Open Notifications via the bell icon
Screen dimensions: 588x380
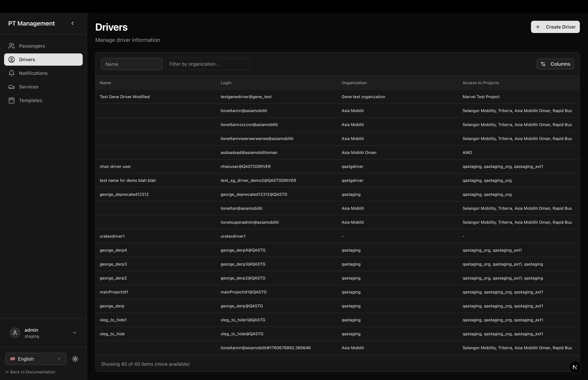click(x=12, y=73)
